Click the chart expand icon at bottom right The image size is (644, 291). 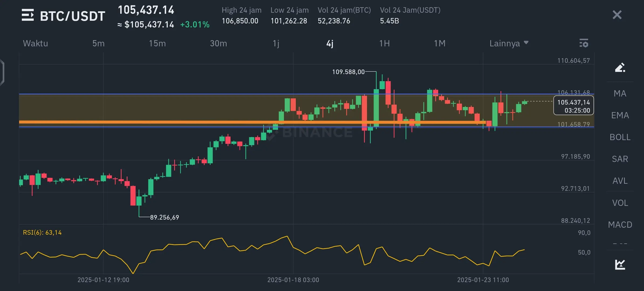click(620, 264)
